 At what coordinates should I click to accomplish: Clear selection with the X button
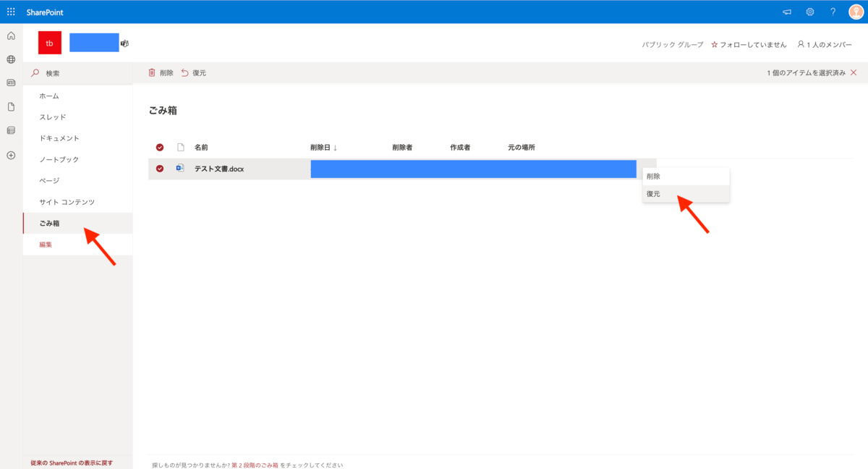854,73
